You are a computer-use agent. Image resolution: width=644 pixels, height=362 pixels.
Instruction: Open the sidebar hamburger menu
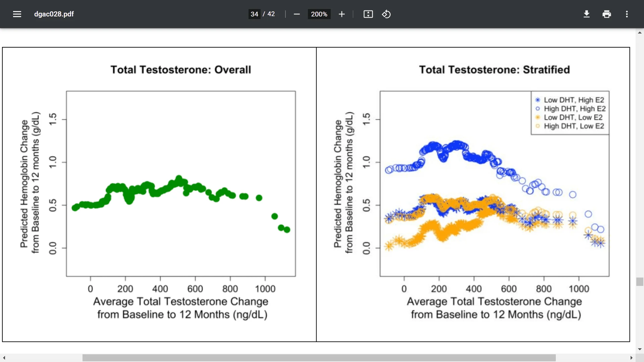click(17, 14)
